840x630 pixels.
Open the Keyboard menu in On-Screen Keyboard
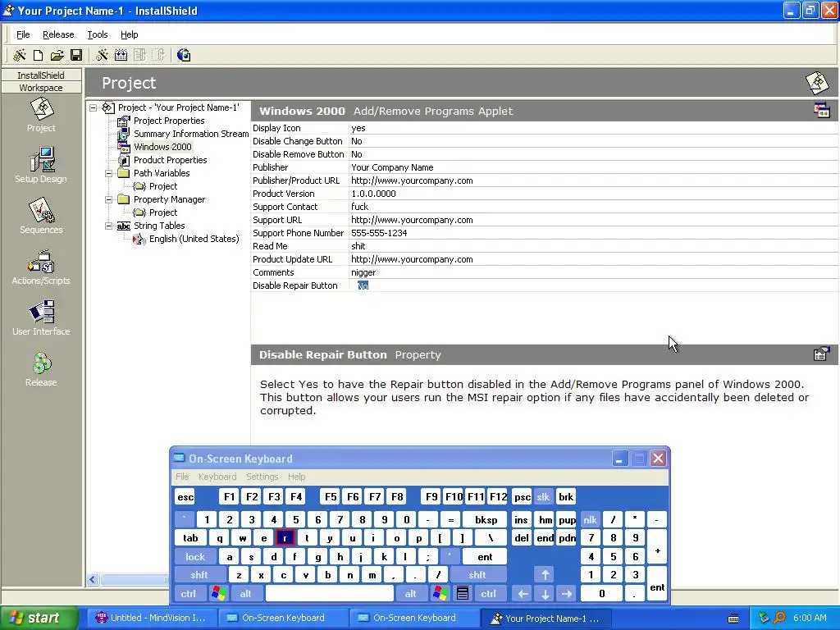(x=217, y=477)
